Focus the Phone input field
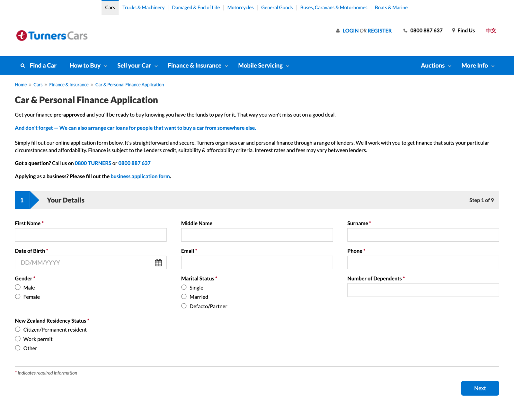This screenshot has height=420, width=514. pos(423,263)
